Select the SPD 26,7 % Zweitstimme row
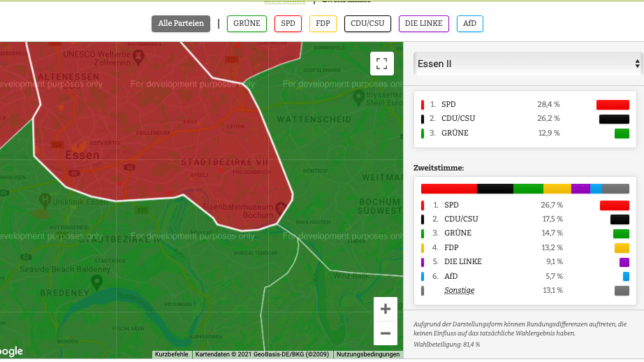The image size is (644, 362). pyautogui.click(x=525, y=205)
